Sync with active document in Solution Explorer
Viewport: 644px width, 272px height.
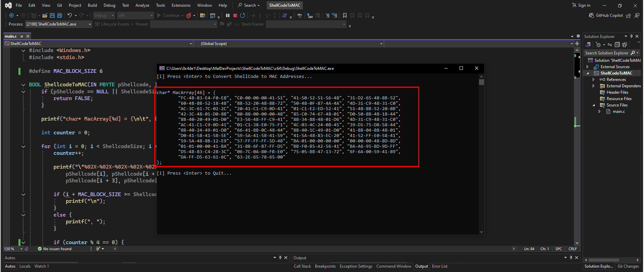pos(610,45)
